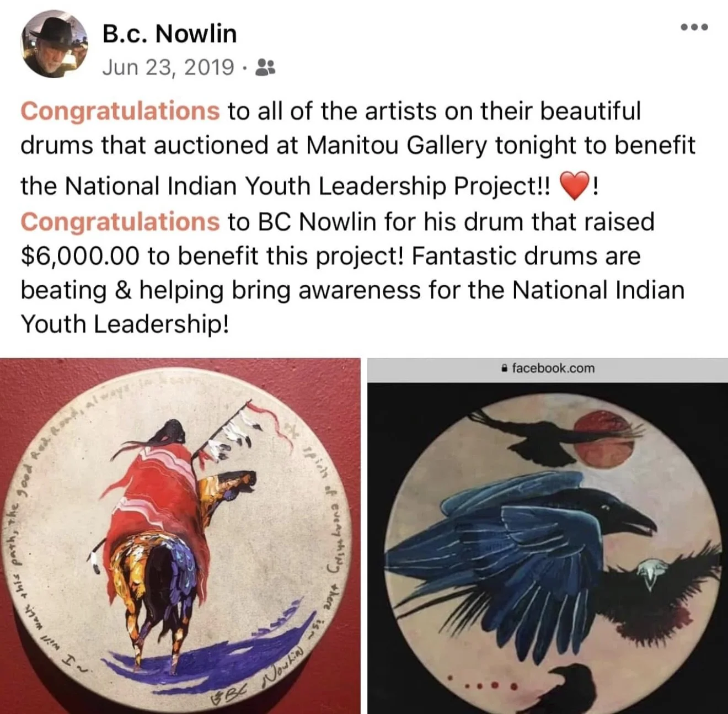Click the first highlighted Congratulations word
Screen dimensions: 728x714
click(120, 111)
